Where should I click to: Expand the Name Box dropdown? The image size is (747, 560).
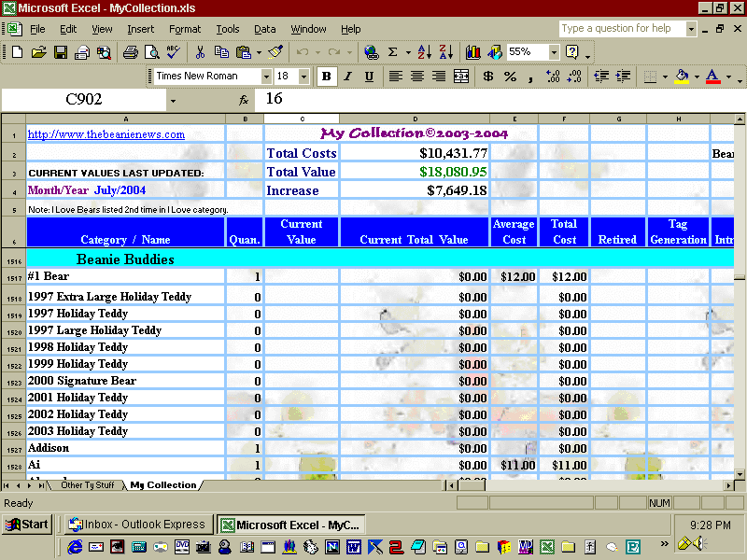[x=173, y=100]
